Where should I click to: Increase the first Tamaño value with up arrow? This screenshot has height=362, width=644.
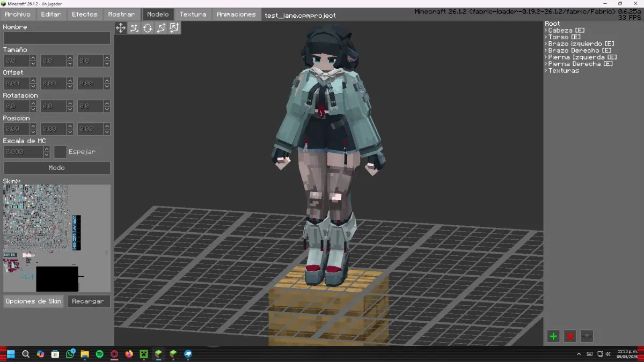(x=33, y=58)
